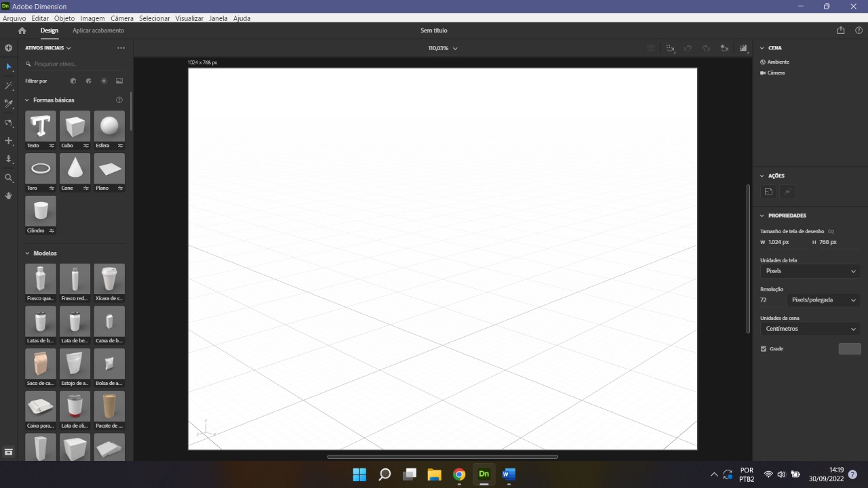The height and width of the screenshot is (488, 868).
Task: Select the Toro shape thumbnail
Action: (x=41, y=169)
